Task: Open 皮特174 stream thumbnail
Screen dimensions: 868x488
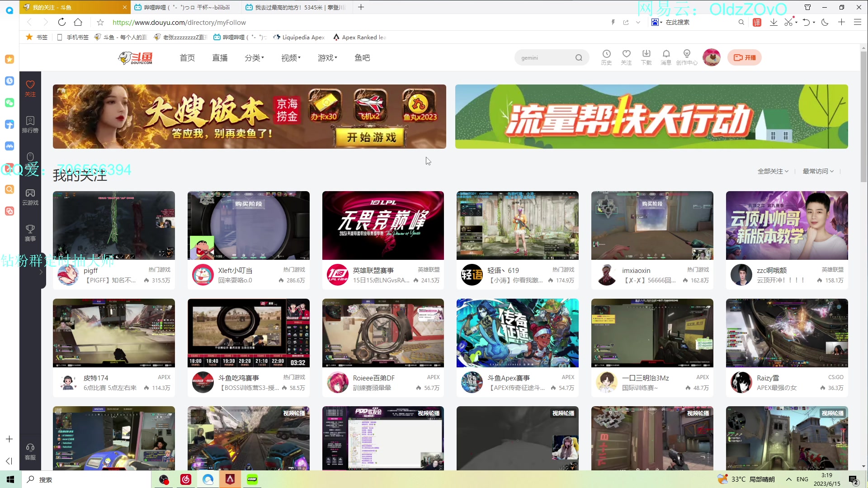Action: pos(113,333)
